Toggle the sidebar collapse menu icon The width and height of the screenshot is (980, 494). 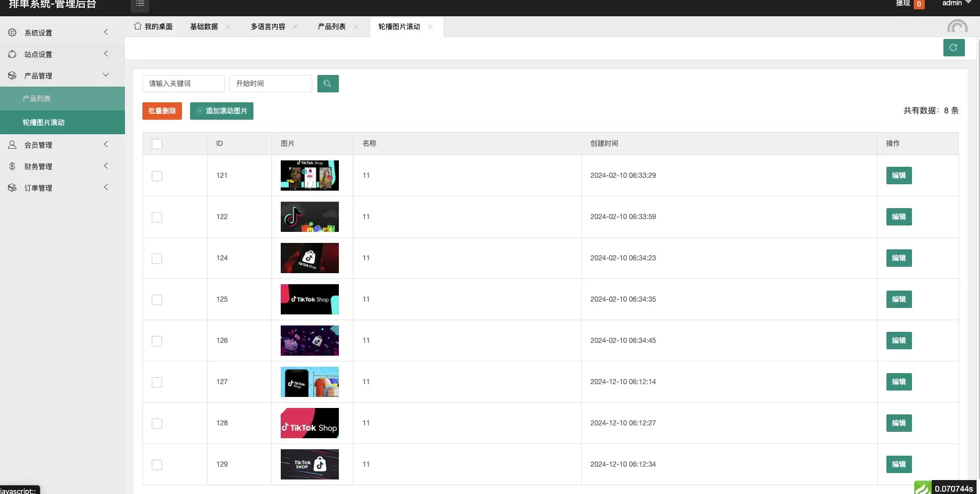pos(140,4)
